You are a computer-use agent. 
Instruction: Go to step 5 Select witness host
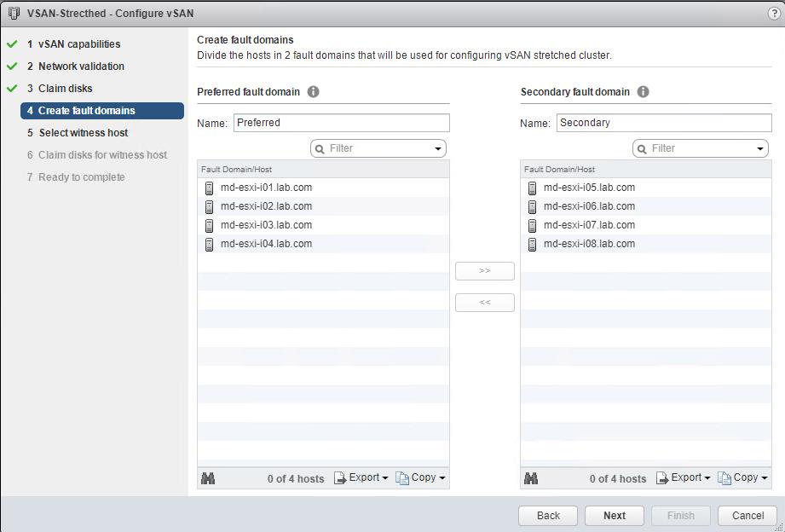point(78,133)
